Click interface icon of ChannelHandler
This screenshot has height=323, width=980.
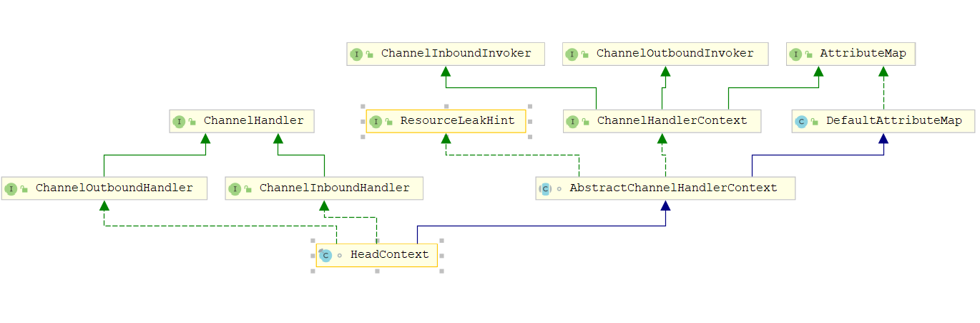pos(179,122)
